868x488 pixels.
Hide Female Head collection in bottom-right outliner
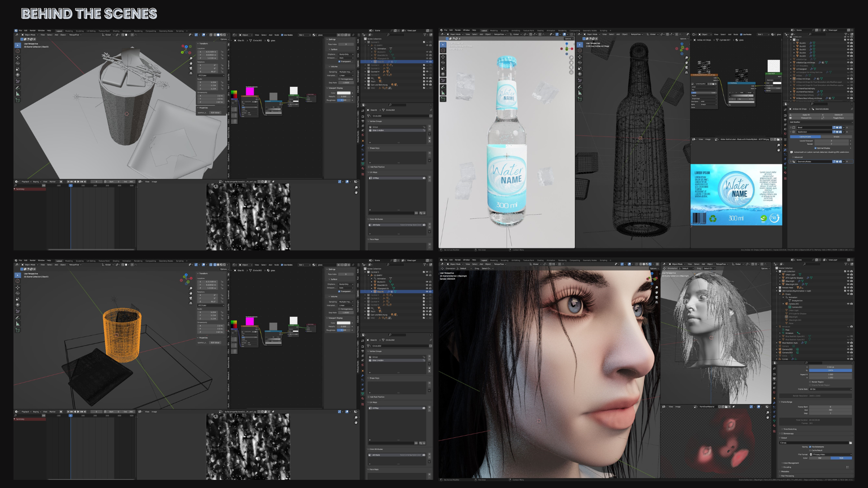(848, 287)
